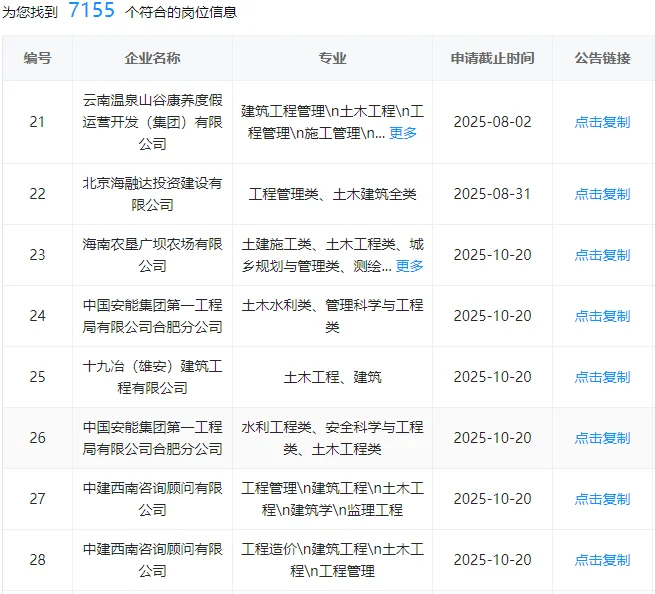The height and width of the screenshot is (594, 655).
Task: Copy announcement link for row 24
Action: click(x=602, y=316)
